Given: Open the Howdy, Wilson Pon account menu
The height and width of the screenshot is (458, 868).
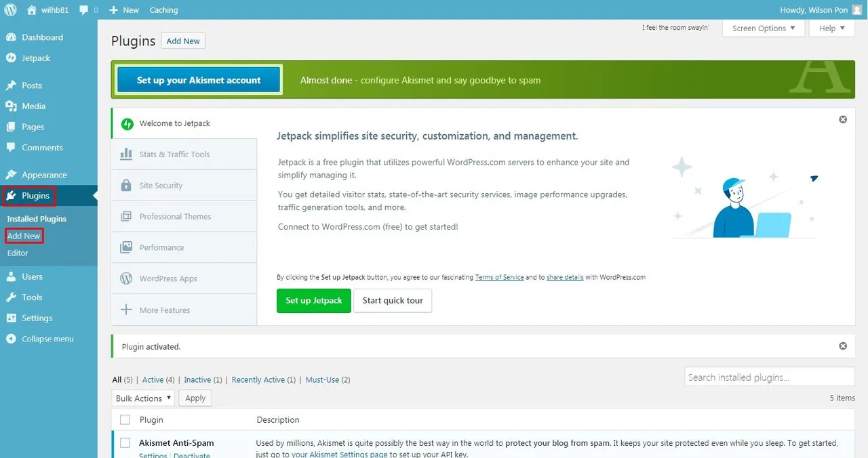Looking at the screenshot, I should (x=821, y=10).
